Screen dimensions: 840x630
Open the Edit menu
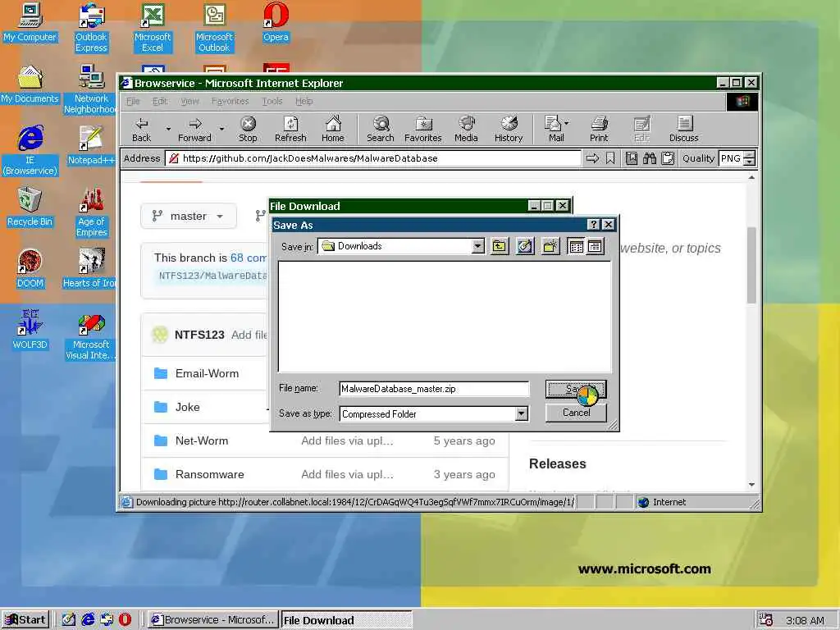pyautogui.click(x=160, y=101)
